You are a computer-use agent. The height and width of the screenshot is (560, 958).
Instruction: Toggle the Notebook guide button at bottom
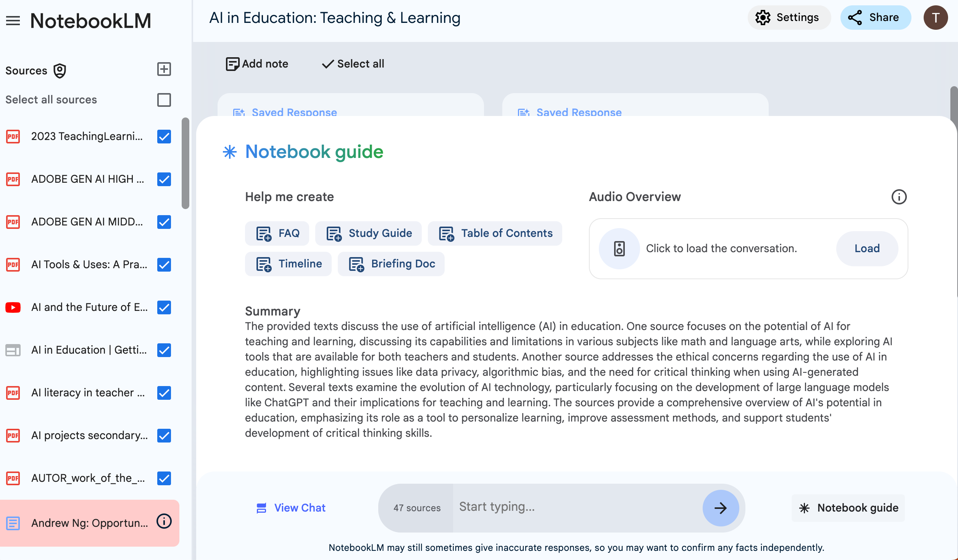(848, 508)
